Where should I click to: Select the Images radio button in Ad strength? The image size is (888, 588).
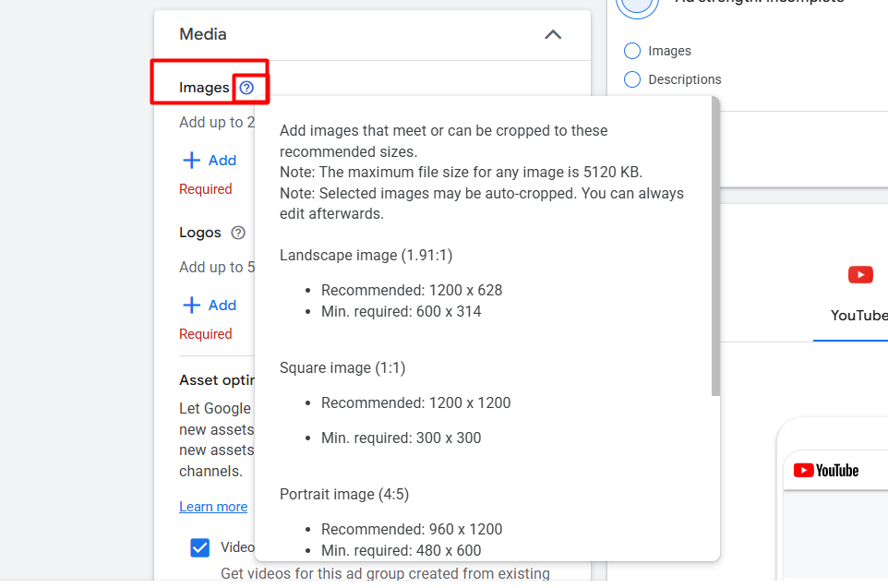click(x=632, y=51)
